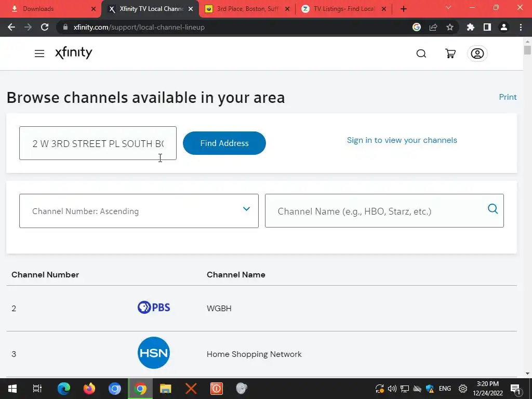Close the Downloads tab
Viewport: 532px width, 399px height.
[x=94, y=9]
